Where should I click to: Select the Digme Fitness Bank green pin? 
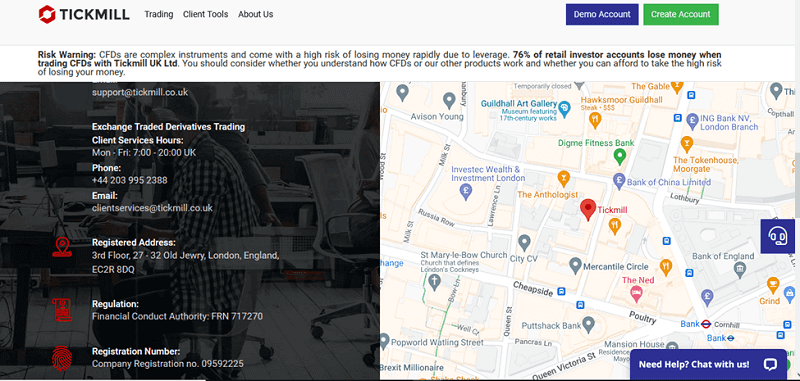coord(619,157)
